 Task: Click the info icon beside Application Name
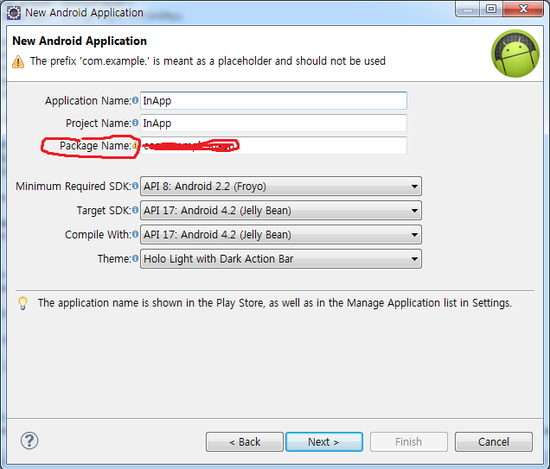tap(135, 100)
